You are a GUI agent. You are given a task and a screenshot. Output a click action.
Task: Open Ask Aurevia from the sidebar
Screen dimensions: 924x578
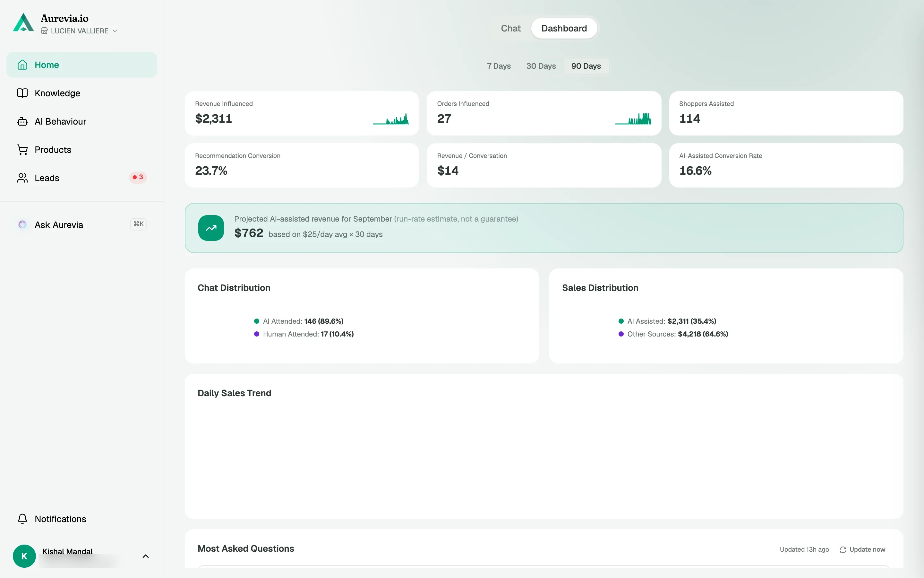click(x=82, y=224)
